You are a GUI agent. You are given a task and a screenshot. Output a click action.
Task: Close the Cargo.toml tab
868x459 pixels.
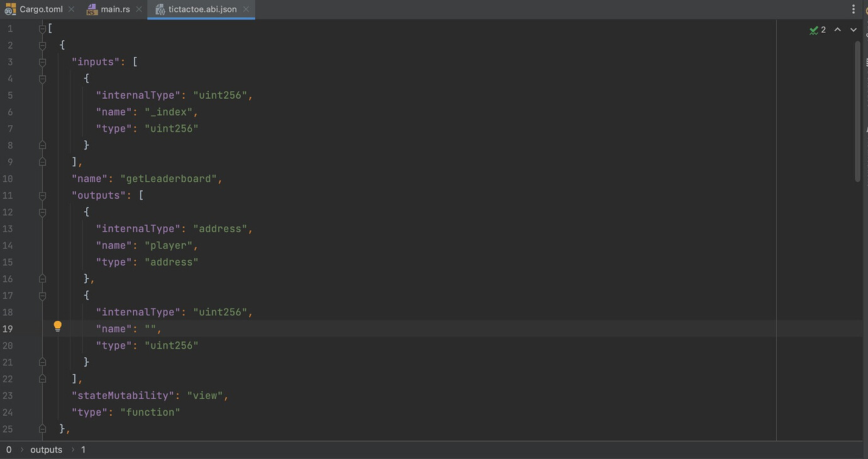click(x=71, y=9)
